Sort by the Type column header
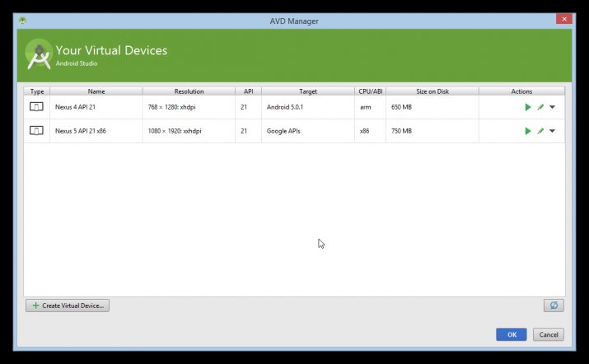 tap(37, 91)
